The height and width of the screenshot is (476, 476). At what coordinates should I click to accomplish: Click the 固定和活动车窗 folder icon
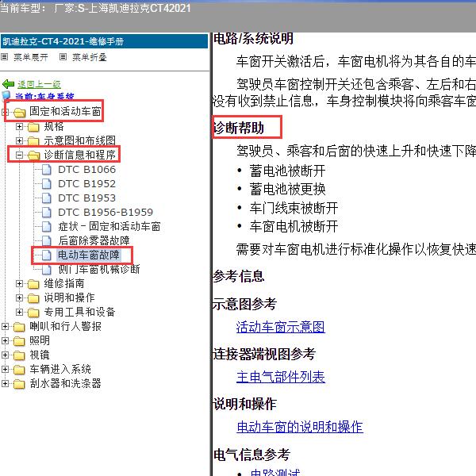(19, 113)
